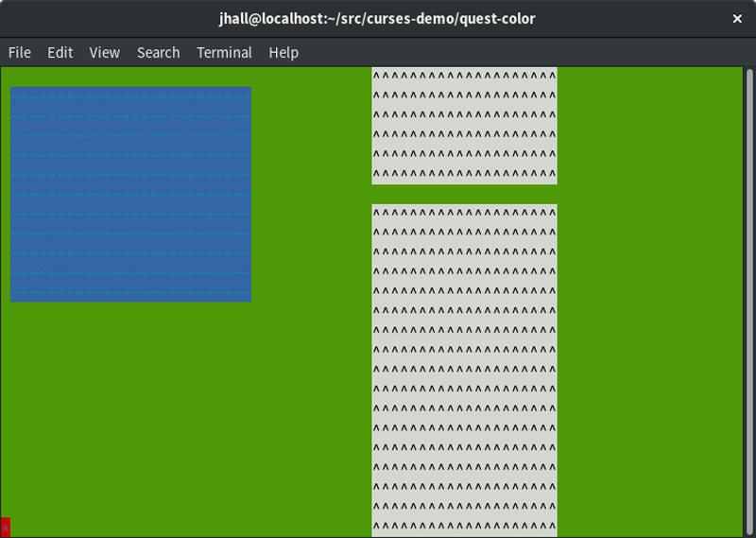Click the window title text jhall@localhost
Image resolution: width=756 pixels, height=538 pixels.
click(x=377, y=19)
